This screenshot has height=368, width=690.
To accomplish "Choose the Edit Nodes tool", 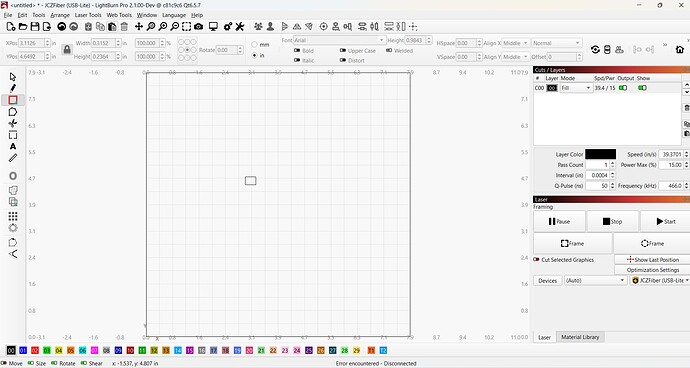I will [x=13, y=123].
